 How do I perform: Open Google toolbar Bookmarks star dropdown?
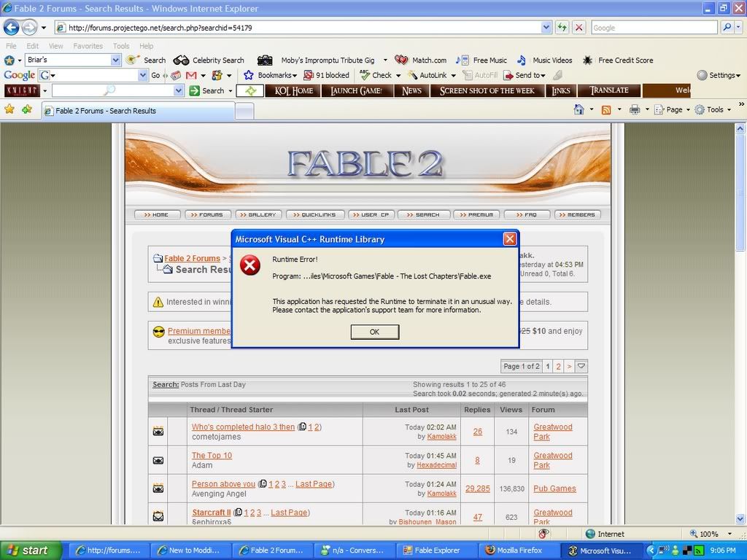[x=270, y=75]
